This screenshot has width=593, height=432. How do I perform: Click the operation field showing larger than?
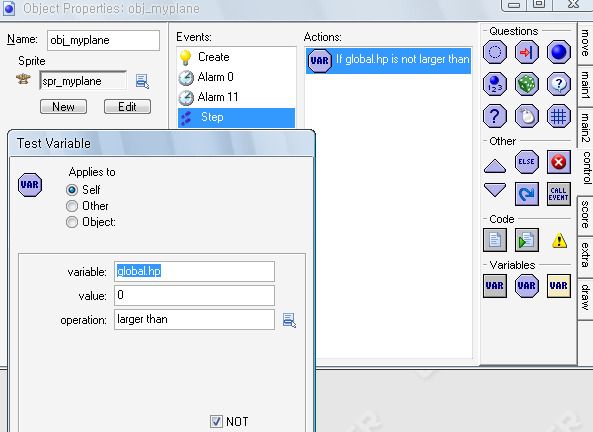pyautogui.click(x=194, y=320)
